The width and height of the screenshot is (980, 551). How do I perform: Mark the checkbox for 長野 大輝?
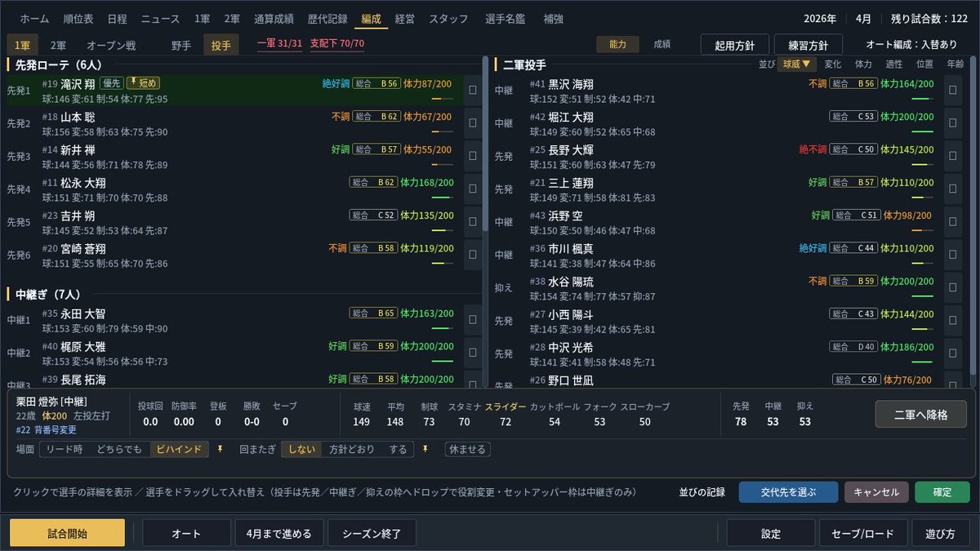pos(953,155)
